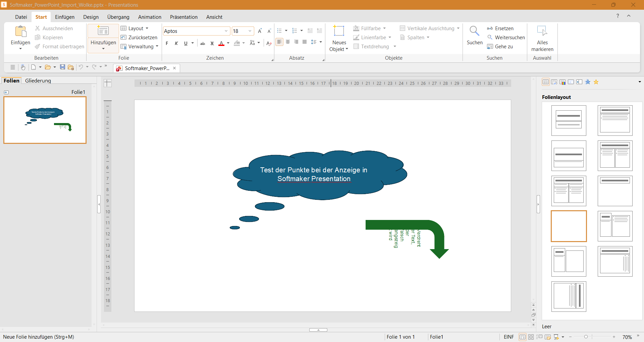The width and height of the screenshot is (644, 342).
Task: Click the text highlight color swatch
Action: click(237, 43)
